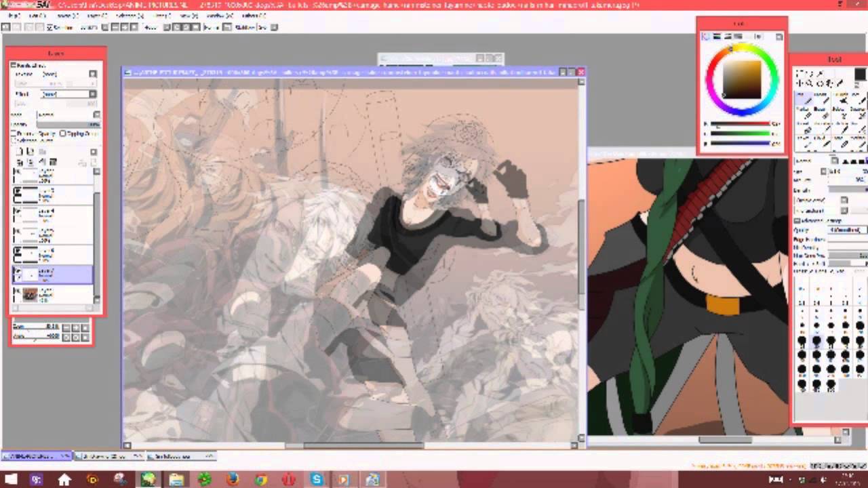
Task: Open the rotation angle dropdown in toolbar
Action: point(165,27)
